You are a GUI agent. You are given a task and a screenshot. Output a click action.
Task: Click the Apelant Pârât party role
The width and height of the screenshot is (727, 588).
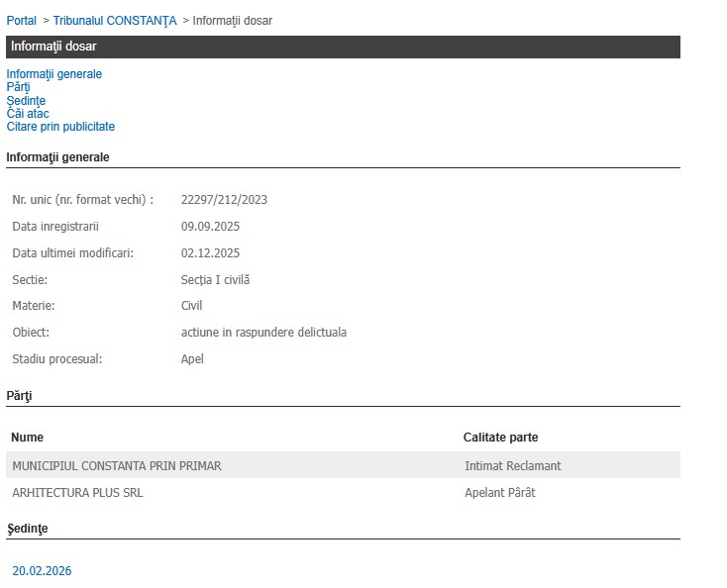click(x=499, y=493)
